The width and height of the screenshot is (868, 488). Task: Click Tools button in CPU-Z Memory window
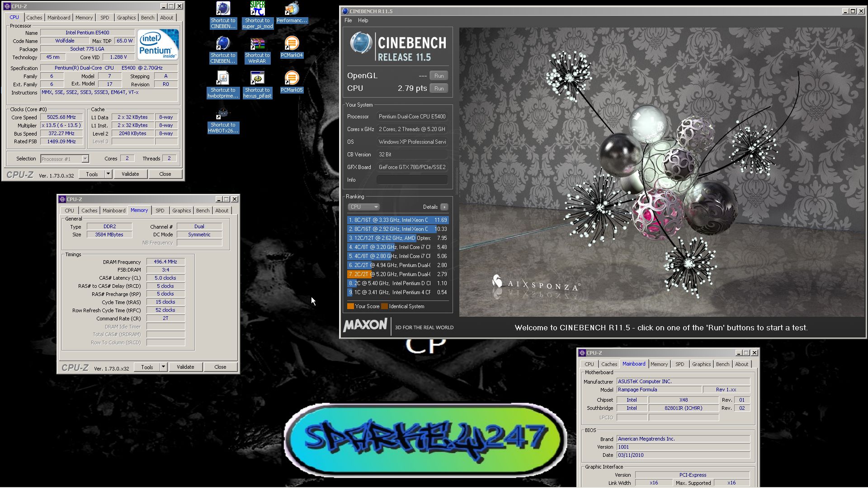[147, 367]
